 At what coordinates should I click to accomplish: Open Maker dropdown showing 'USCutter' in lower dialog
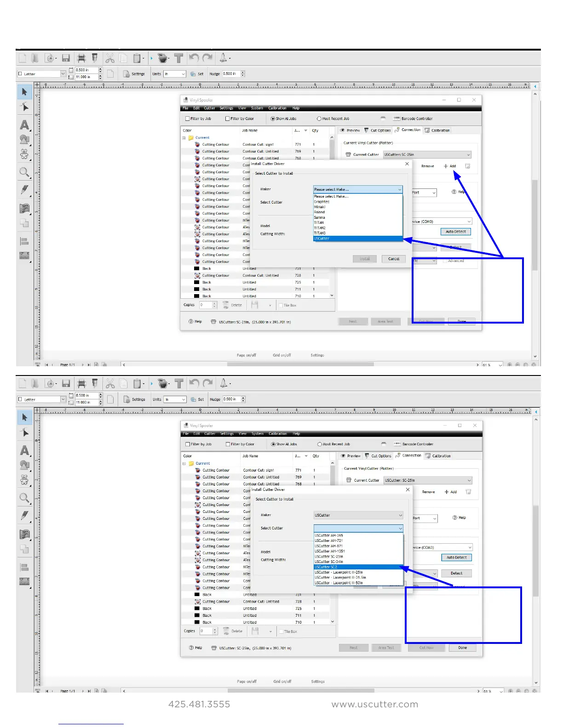tap(358, 515)
